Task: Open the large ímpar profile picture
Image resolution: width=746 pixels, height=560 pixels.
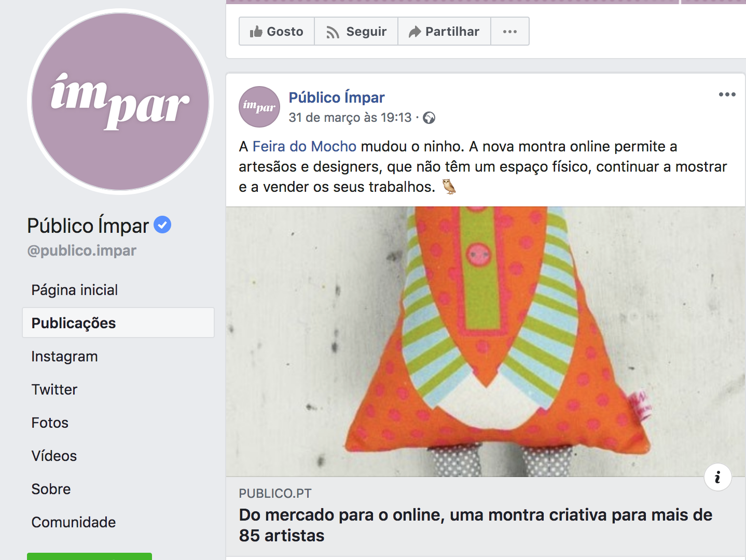Action: pyautogui.click(x=120, y=102)
